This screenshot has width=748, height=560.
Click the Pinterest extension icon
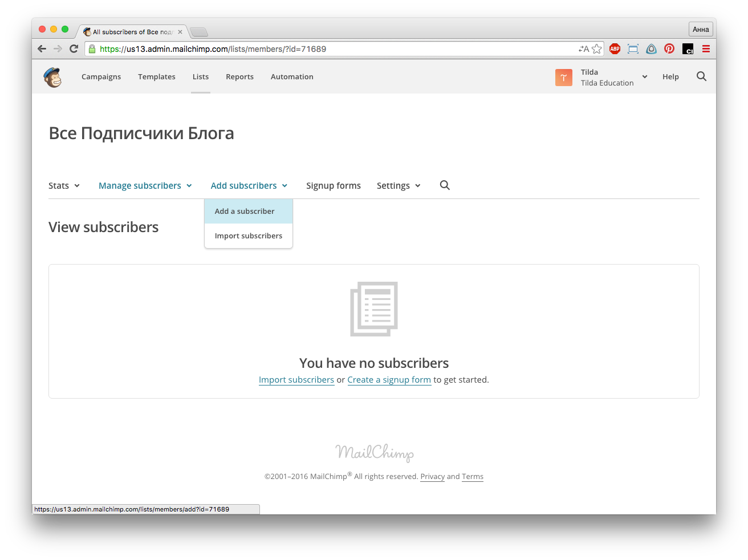pos(669,49)
